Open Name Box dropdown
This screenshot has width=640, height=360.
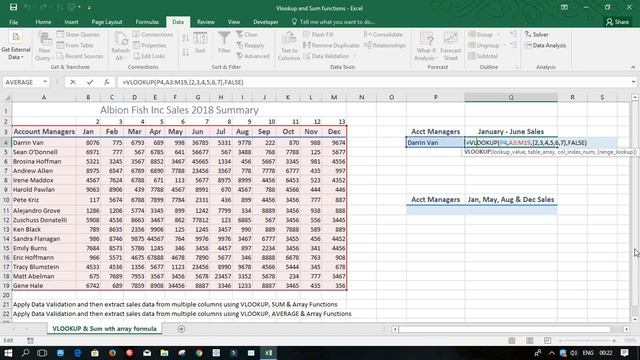tap(45, 82)
